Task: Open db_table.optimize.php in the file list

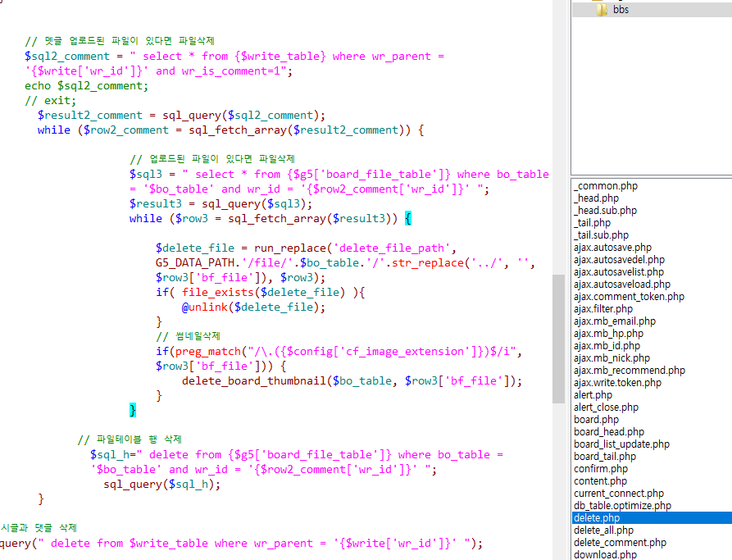Action: (623, 506)
